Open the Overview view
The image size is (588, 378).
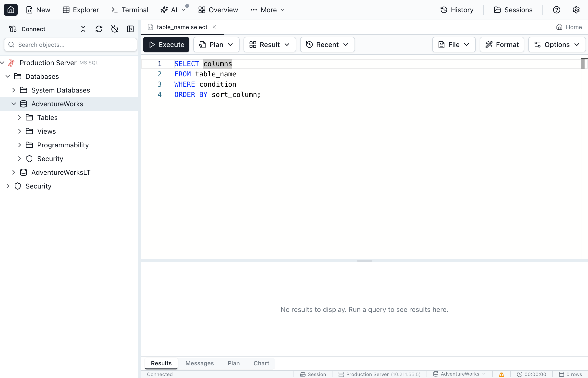tap(218, 10)
